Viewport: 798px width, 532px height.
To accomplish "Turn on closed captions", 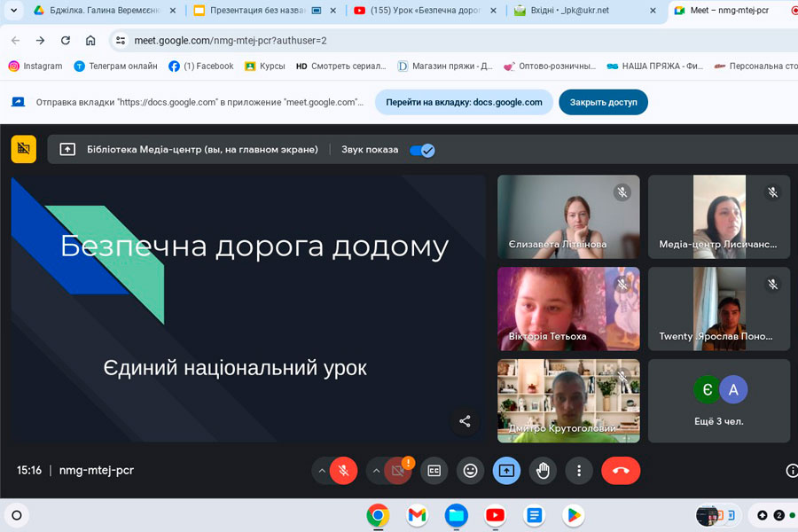I will point(434,471).
